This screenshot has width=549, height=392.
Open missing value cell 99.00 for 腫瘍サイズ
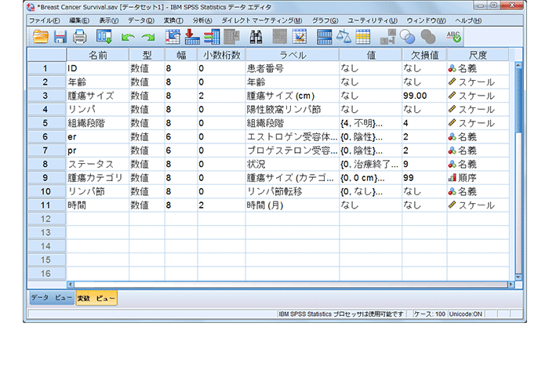(x=424, y=96)
